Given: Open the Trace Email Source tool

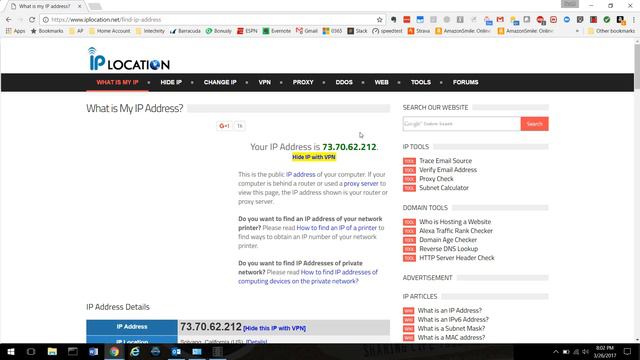Looking at the screenshot, I should click(x=445, y=161).
